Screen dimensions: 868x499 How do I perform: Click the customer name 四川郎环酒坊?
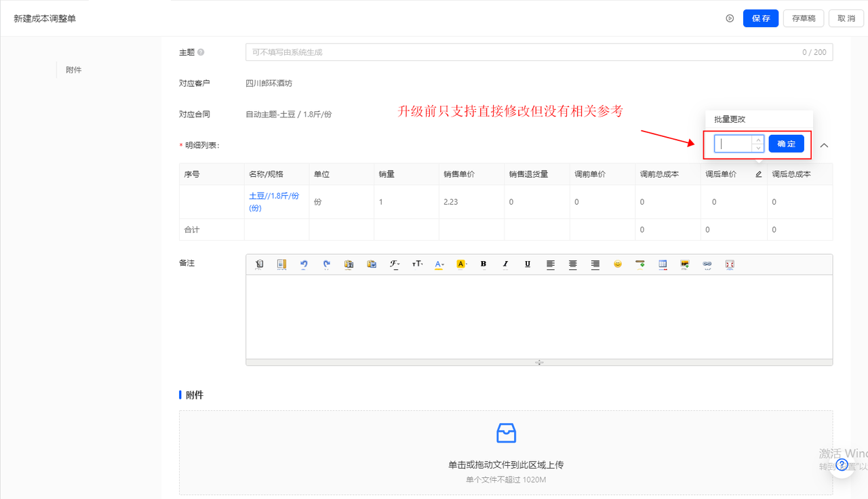click(269, 83)
